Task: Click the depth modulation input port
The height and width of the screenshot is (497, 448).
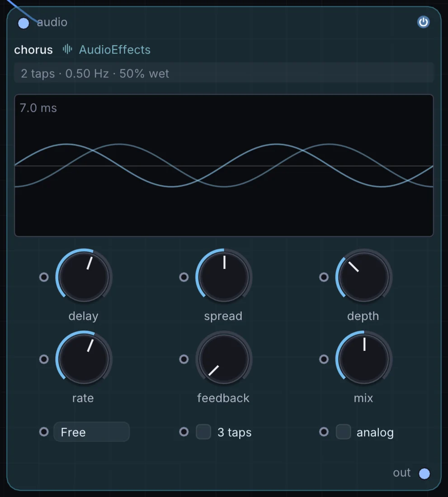Action: click(324, 277)
